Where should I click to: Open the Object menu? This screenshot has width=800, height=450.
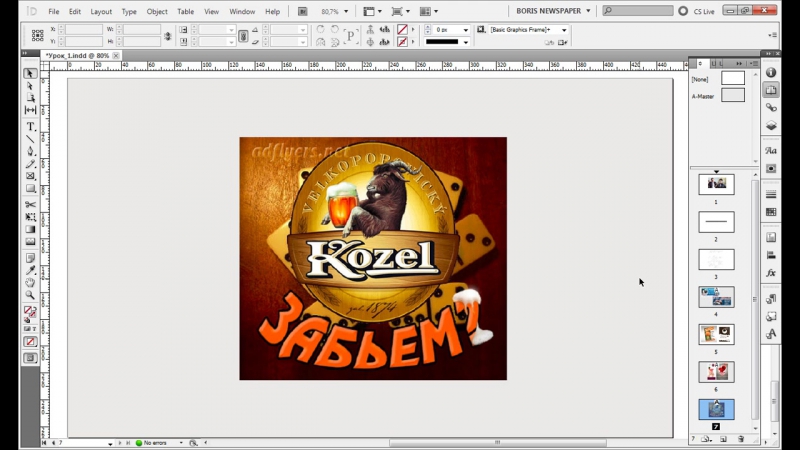(157, 11)
